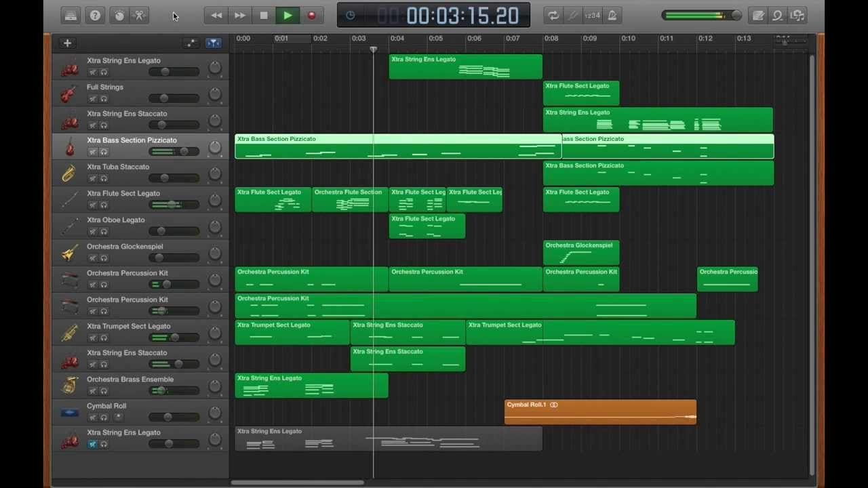The image size is (868, 488).
Task: Click the Xtra Bass Section Pizzicato bass icon
Action: tap(69, 146)
